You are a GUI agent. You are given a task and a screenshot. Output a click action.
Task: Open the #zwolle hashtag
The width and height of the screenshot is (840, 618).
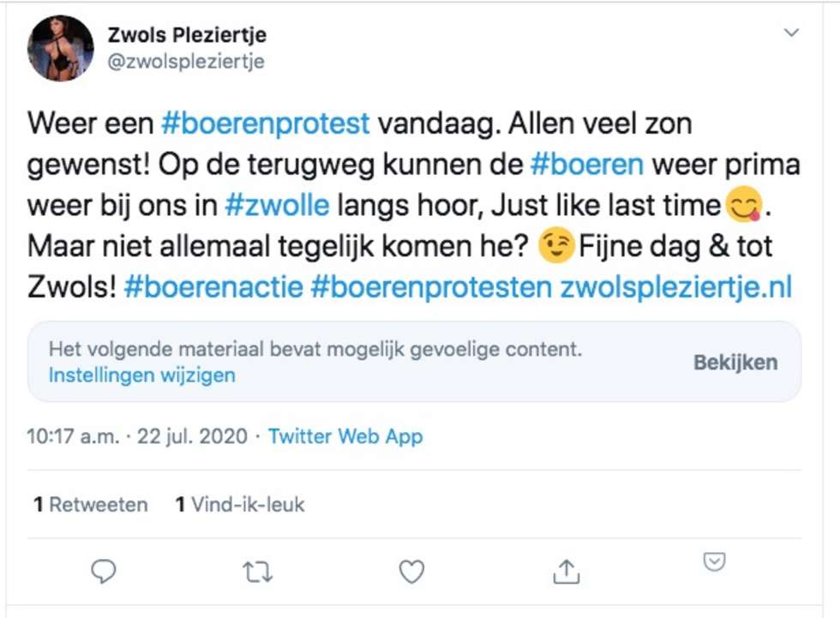(277, 205)
